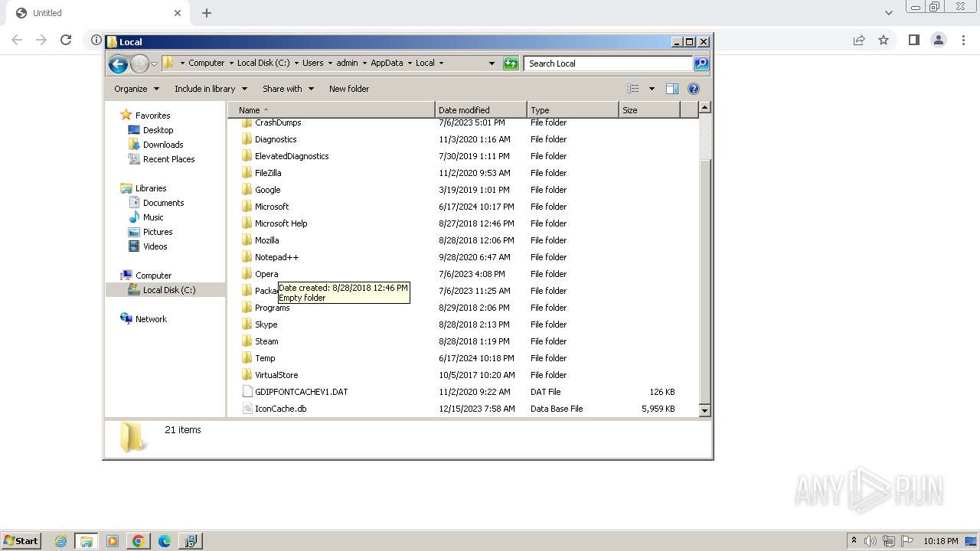This screenshot has height=551, width=980.
Task: Expand the view options dropdown arrow
Action: click(x=652, y=89)
